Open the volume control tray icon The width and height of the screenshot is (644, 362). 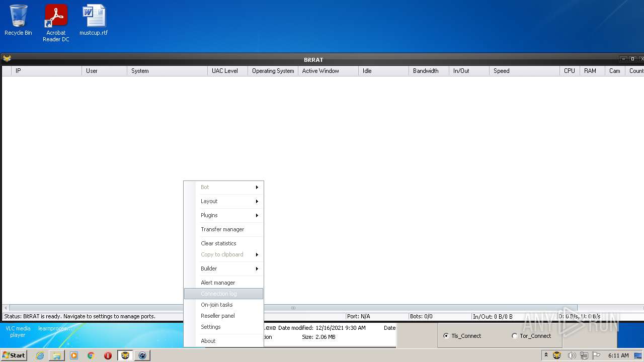pos(572,355)
